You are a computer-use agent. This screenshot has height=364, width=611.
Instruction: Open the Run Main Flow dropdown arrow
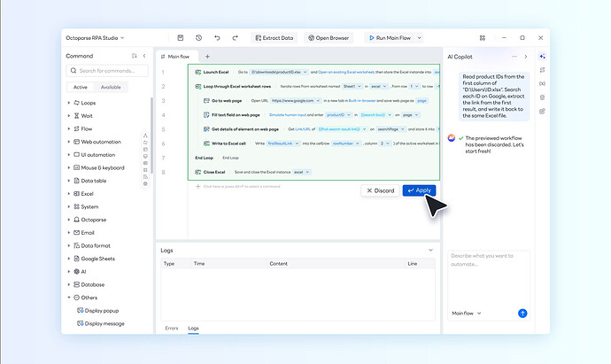(419, 38)
